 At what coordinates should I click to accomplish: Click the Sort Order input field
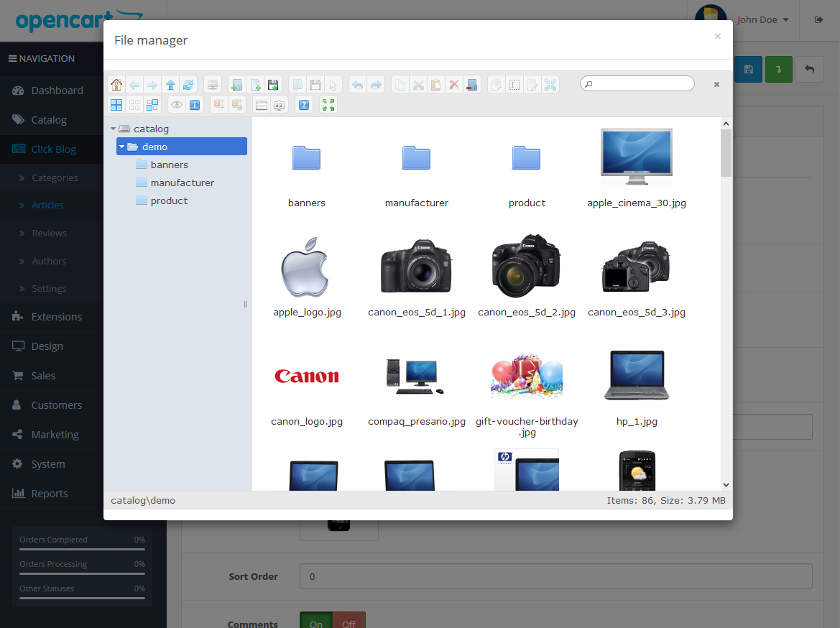click(x=555, y=576)
